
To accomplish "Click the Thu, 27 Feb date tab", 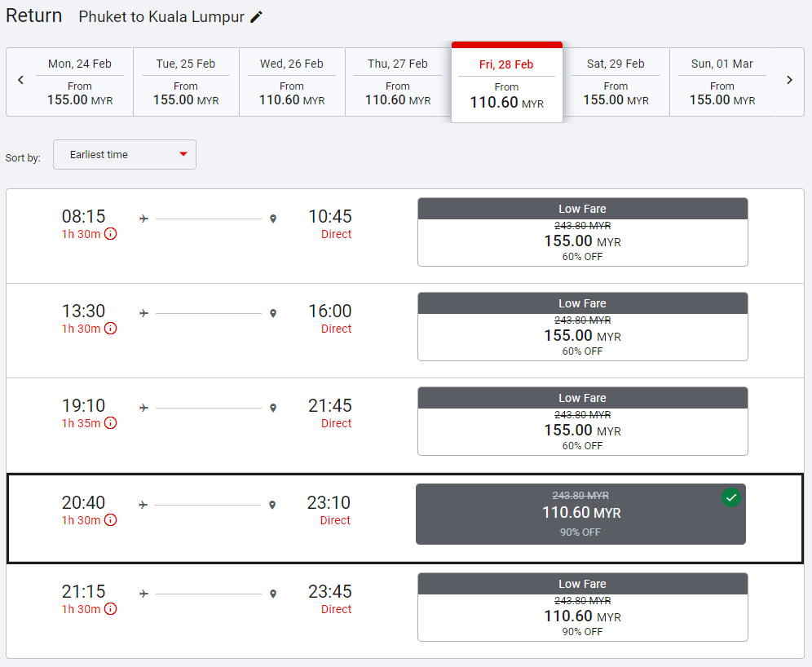I will click(x=398, y=82).
